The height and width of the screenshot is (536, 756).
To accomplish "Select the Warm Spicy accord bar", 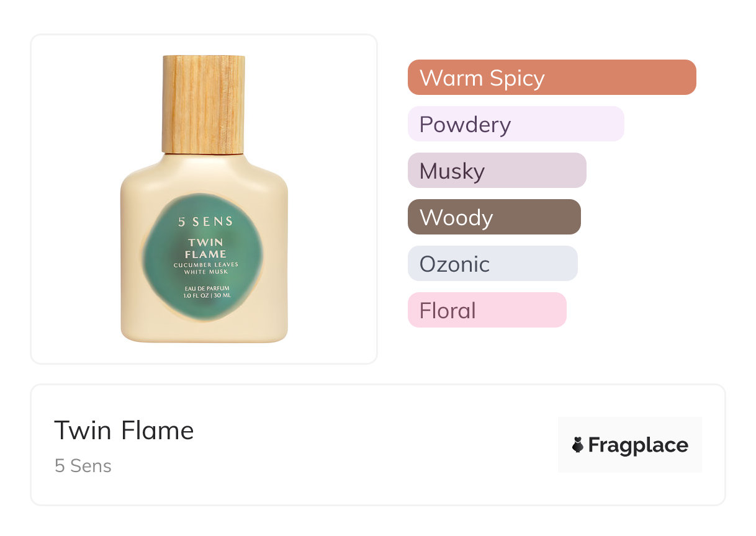I will point(551,78).
